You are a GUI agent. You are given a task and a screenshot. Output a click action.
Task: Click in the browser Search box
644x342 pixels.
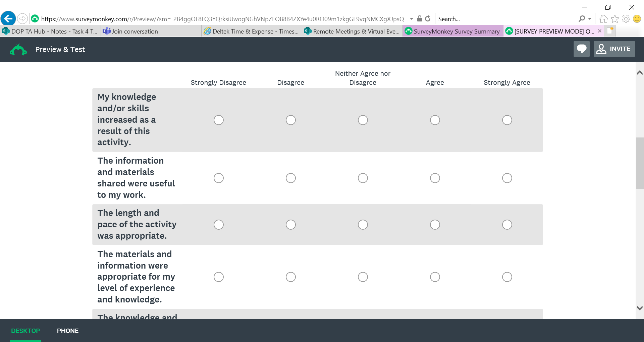click(x=506, y=19)
